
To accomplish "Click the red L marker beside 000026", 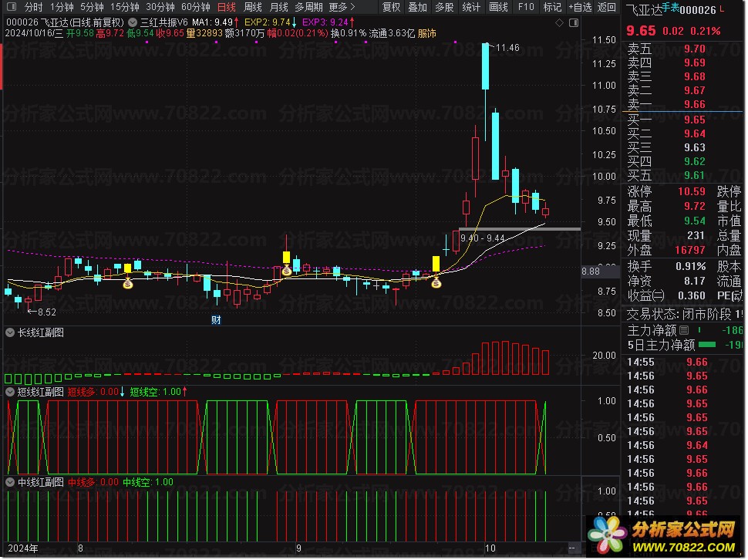I will pyautogui.click(x=721, y=8).
